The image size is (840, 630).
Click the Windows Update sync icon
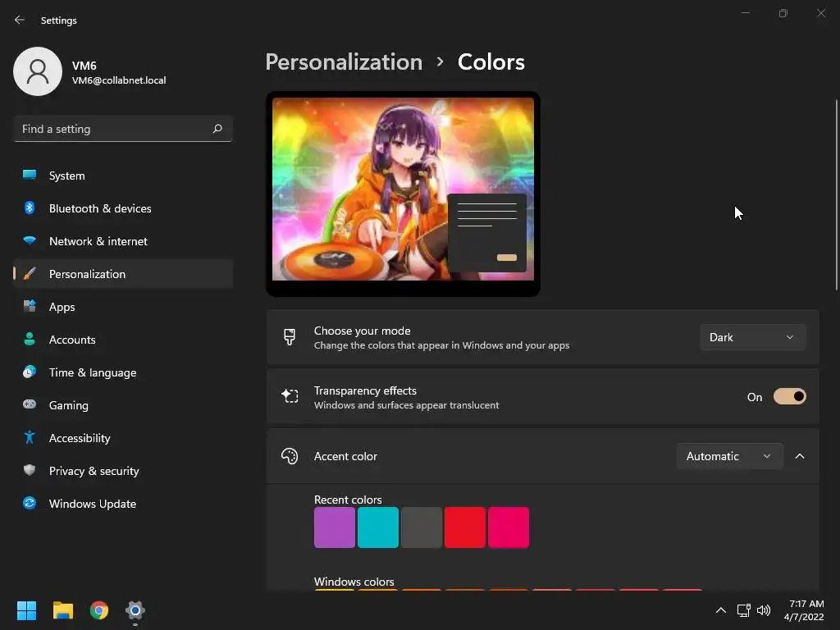30,503
